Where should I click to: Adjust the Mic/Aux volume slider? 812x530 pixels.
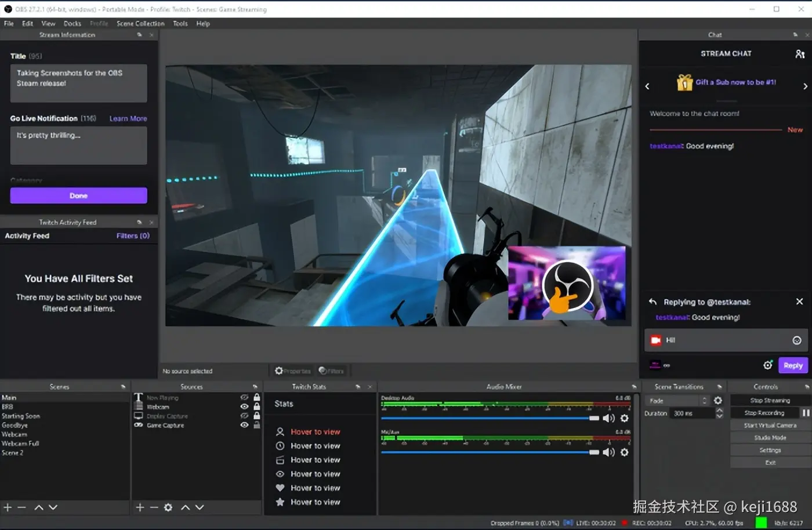point(490,452)
